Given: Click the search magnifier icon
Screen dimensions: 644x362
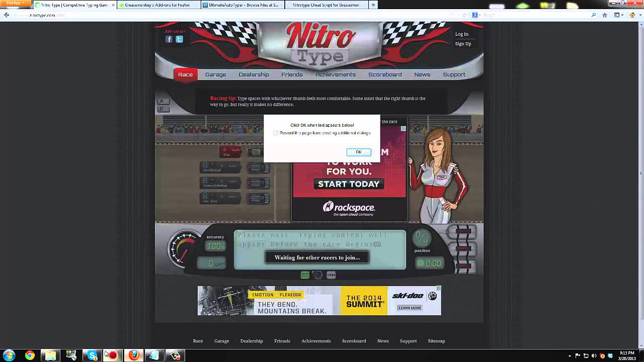Looking at the screenshot, I should (594, 15).
